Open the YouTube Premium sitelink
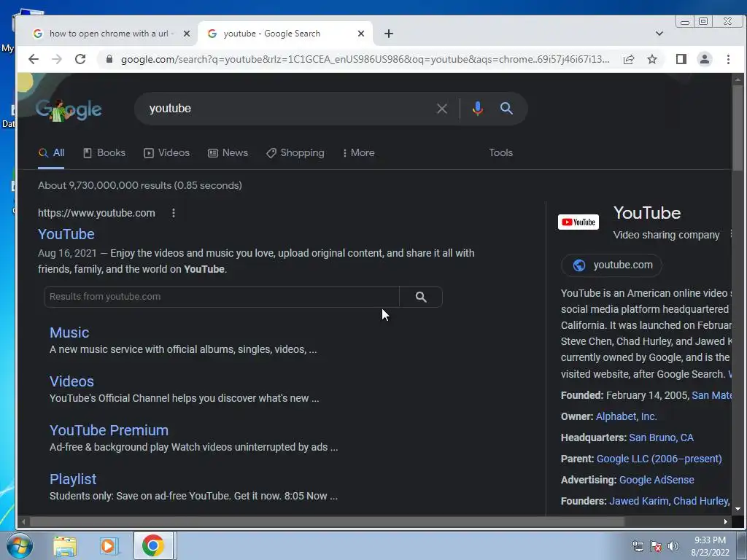 109,430
